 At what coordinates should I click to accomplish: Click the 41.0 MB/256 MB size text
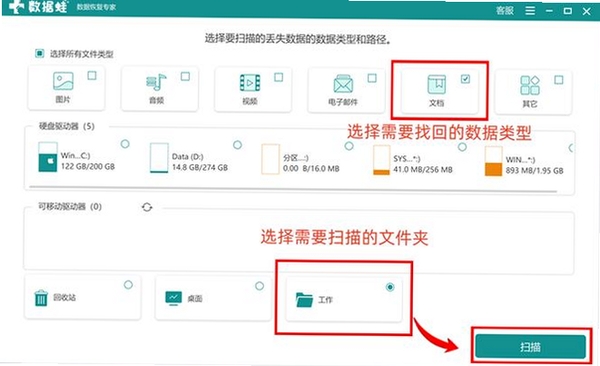[x=423, y=170]
